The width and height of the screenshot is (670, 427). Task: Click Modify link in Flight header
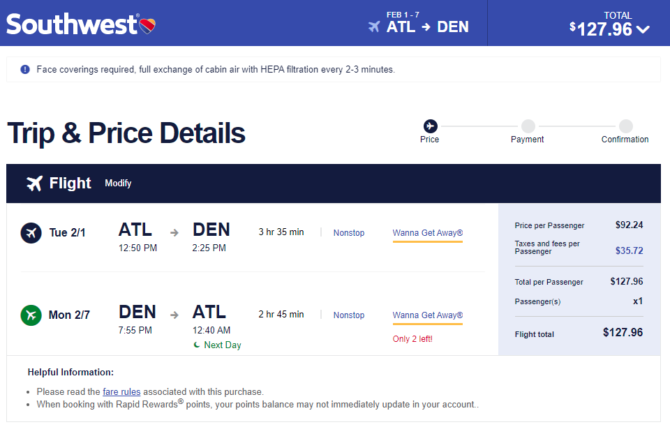pos(118,183)
